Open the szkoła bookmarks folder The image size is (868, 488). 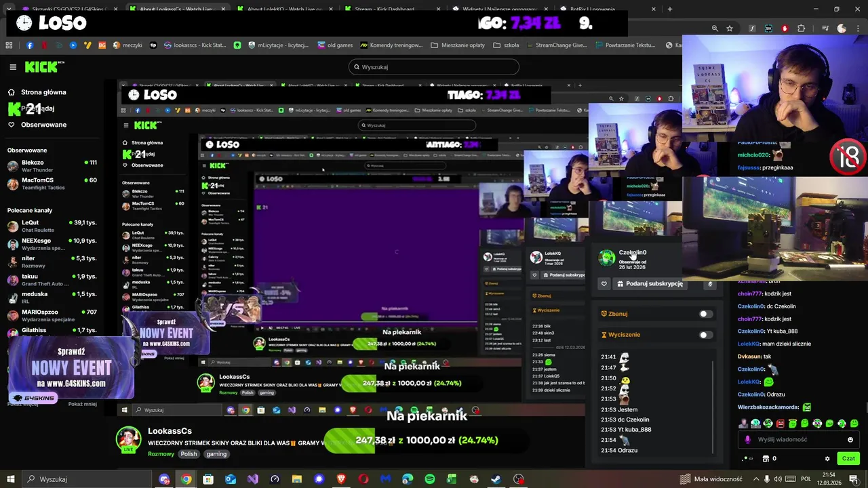click(x=505, y=45)
